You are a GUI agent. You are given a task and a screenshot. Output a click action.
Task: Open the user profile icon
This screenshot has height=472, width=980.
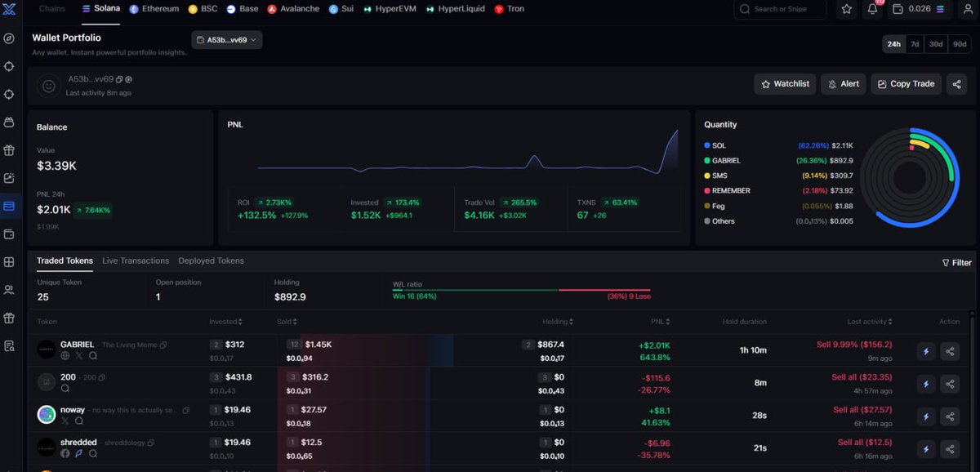click(966, 9)
